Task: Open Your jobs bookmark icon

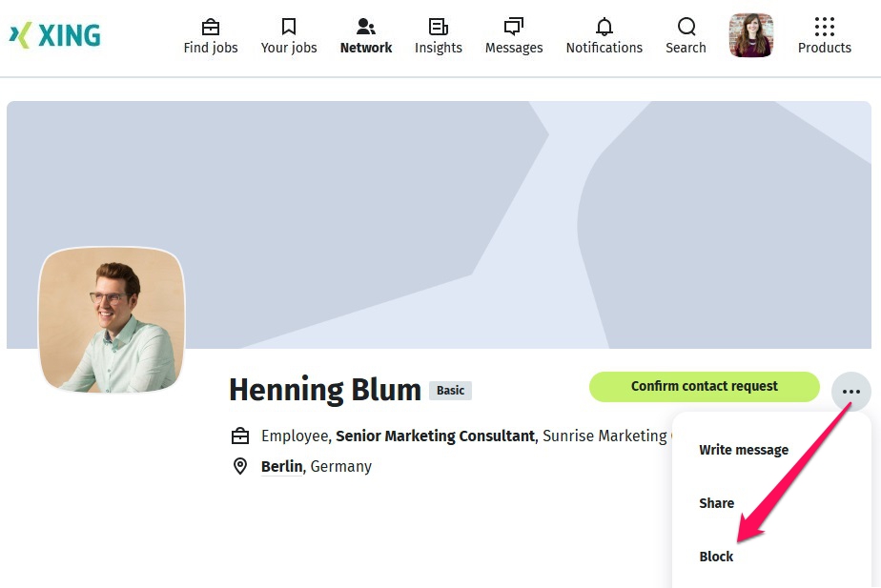Action: click(x=289, y=27)
